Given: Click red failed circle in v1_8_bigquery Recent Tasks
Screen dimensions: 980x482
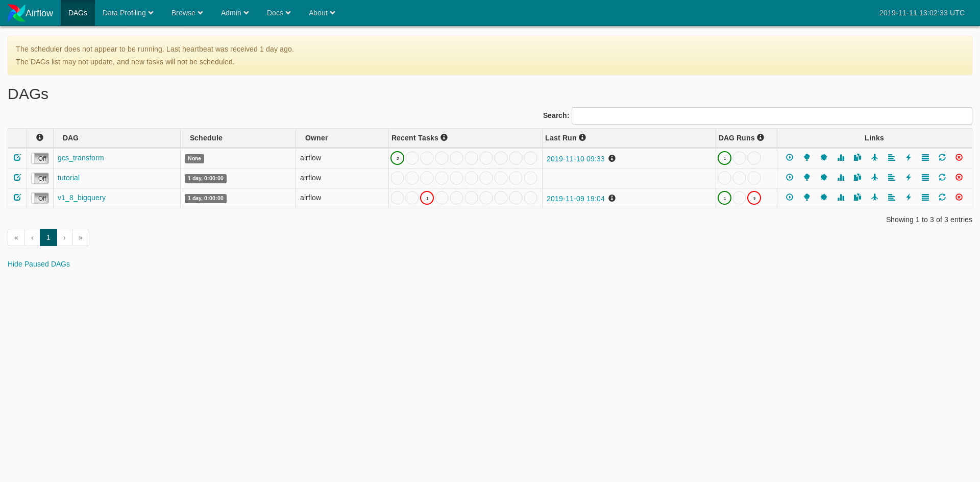Looking at the screenshot, I should 427,198.
